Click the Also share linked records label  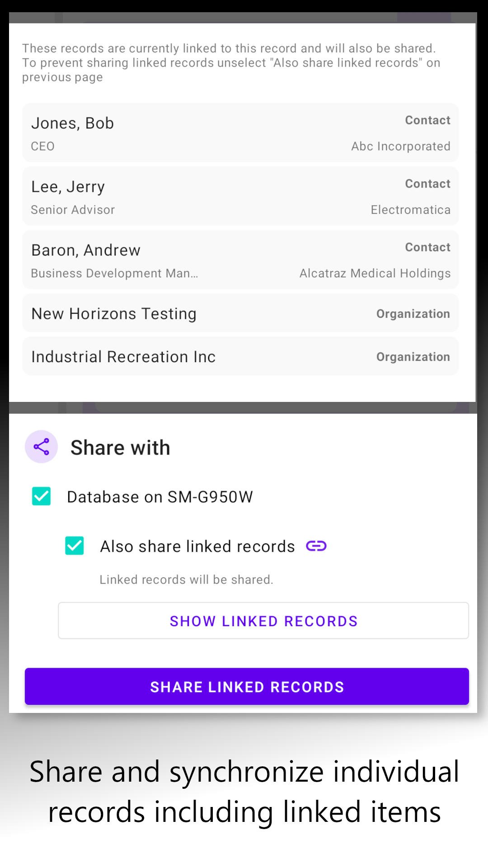pyautogui.click(x=197, y=547)
